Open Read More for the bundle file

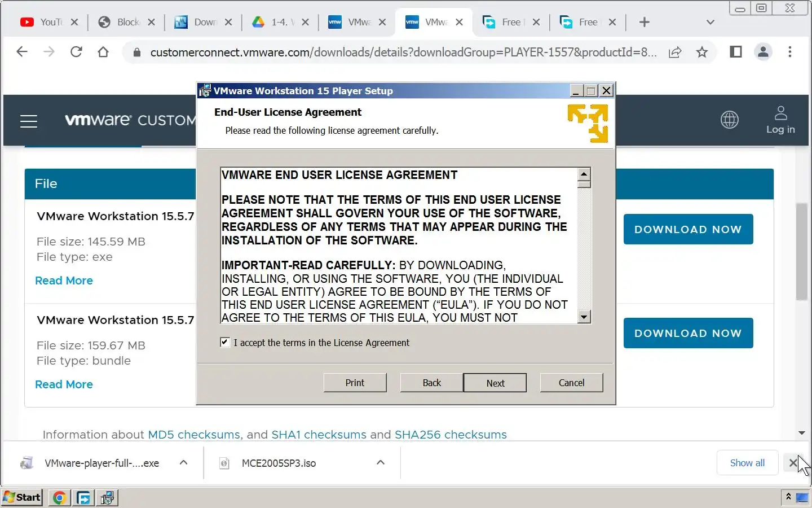64,384
